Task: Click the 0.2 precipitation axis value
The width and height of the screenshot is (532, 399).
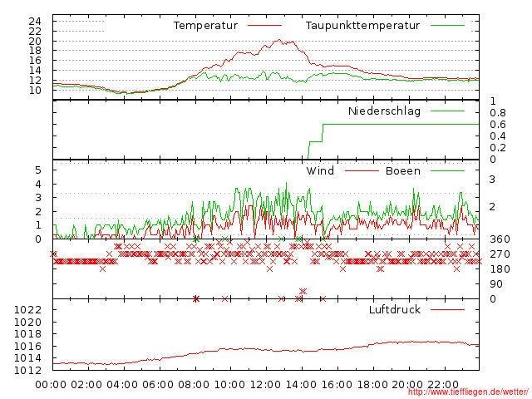Action: pos(497,148)
